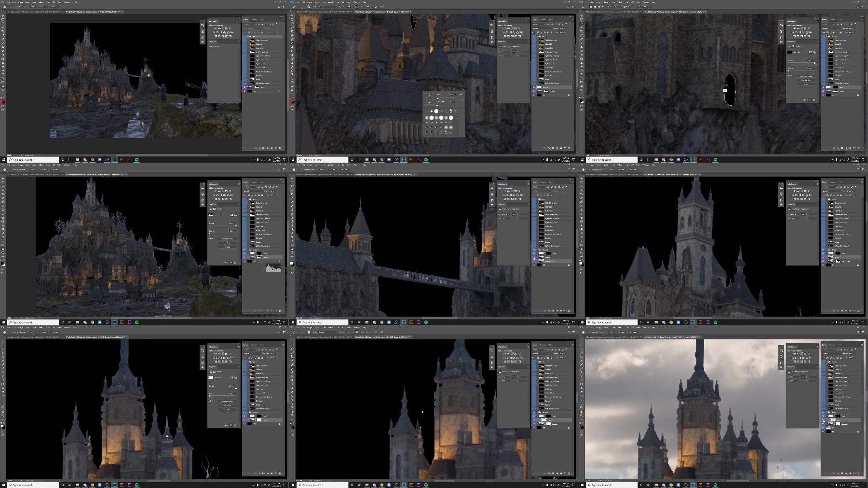Select the Zoom tool in the cloudy-sky window
This screenshot has height=488, width=868.
click(582, 415)
